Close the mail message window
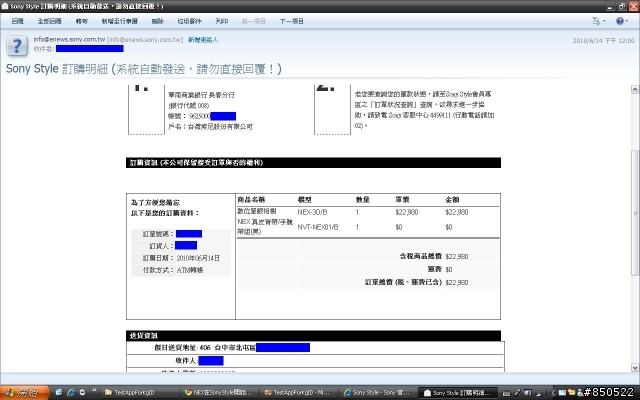 click(633, 6)
